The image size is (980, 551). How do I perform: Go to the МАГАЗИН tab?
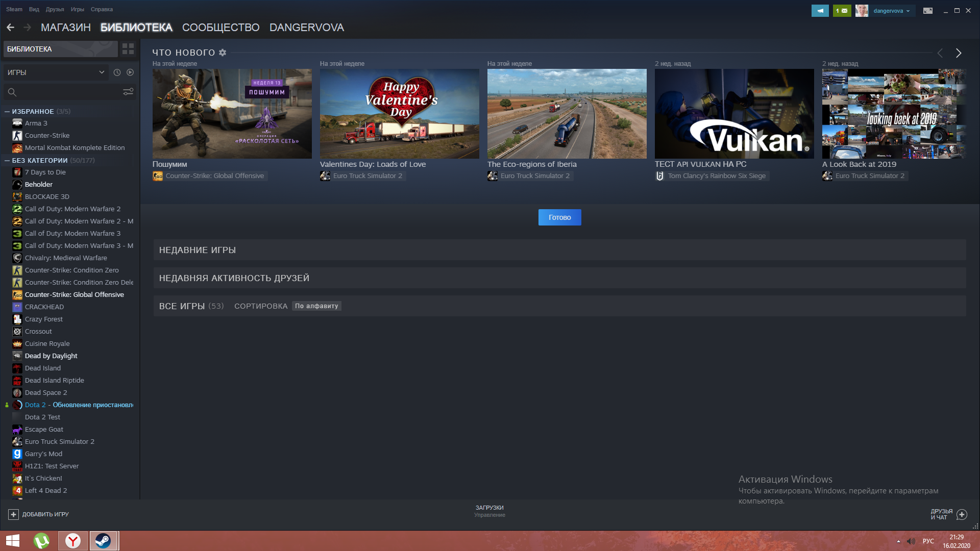click(66, 28)
